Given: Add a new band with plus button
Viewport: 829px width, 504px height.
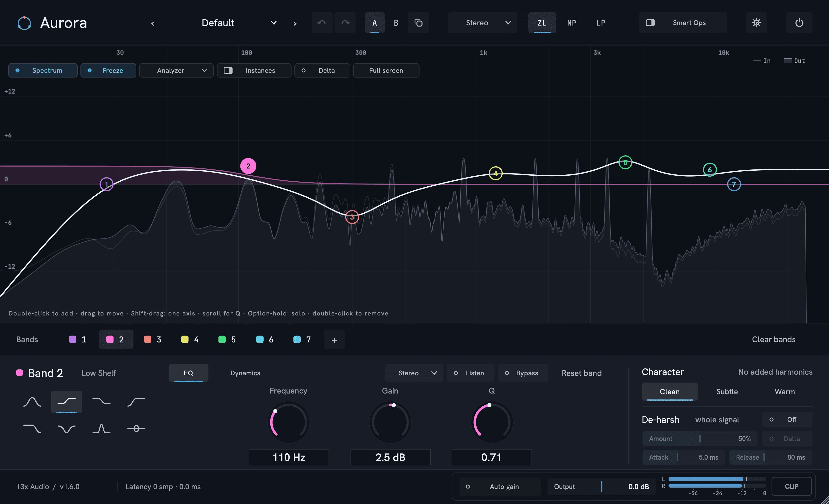Looking at the screenshot, I should [x=334, y=340].
